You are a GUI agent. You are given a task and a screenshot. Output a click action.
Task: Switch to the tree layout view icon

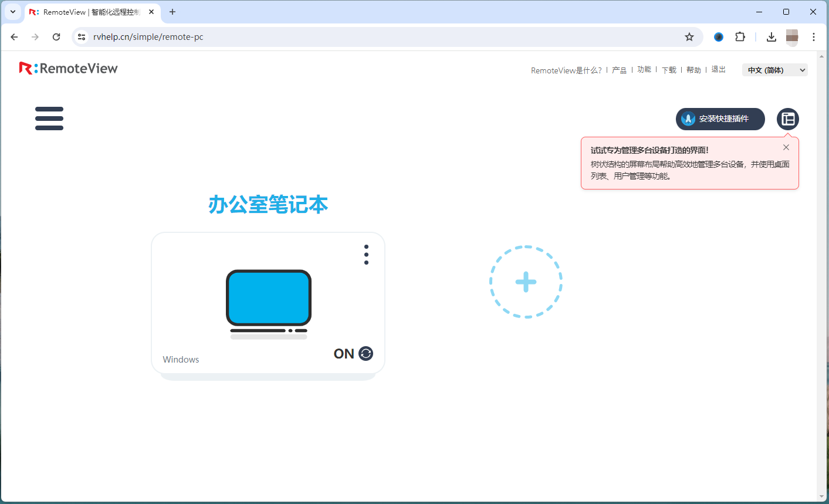pos(788,119)
